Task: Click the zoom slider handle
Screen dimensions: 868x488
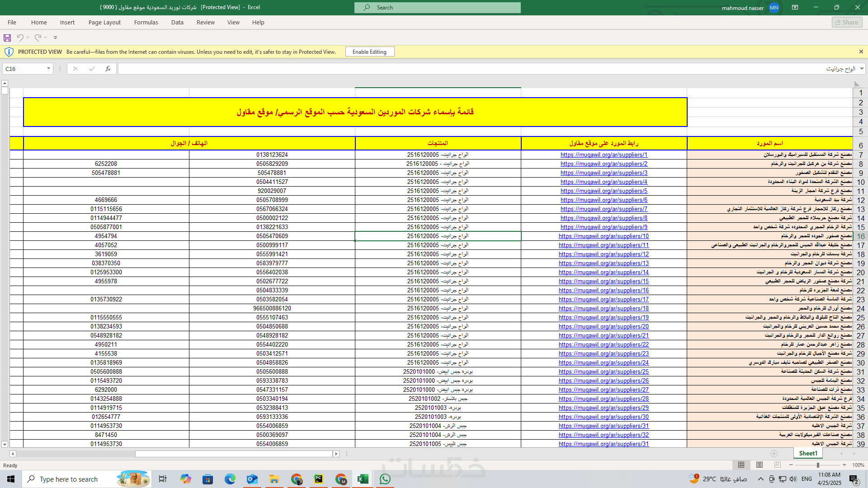Action: point(818,465)
